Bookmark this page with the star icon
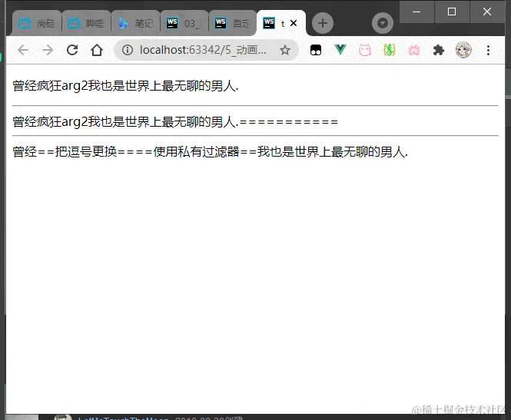 (285, 50)
